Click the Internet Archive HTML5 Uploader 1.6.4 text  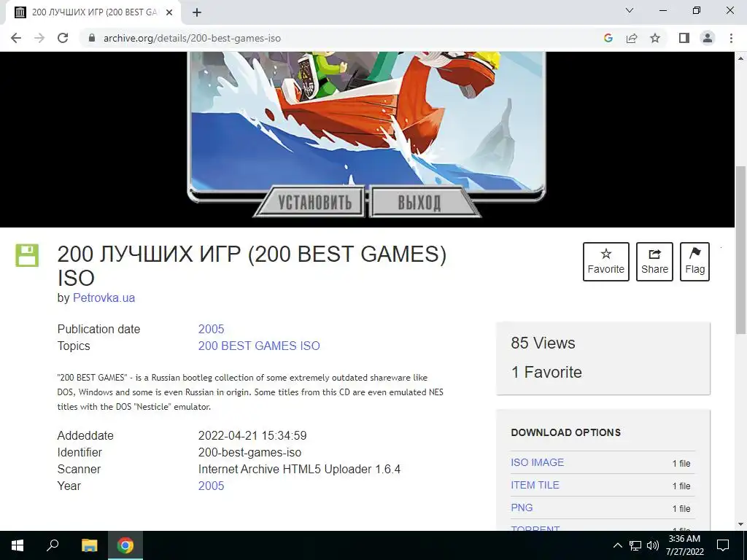(299, 469)
